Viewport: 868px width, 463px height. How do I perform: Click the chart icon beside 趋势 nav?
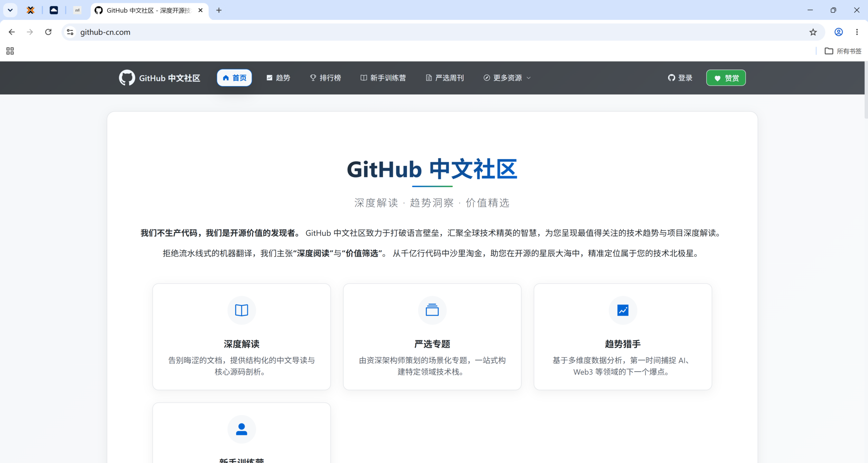click(270, 78)
